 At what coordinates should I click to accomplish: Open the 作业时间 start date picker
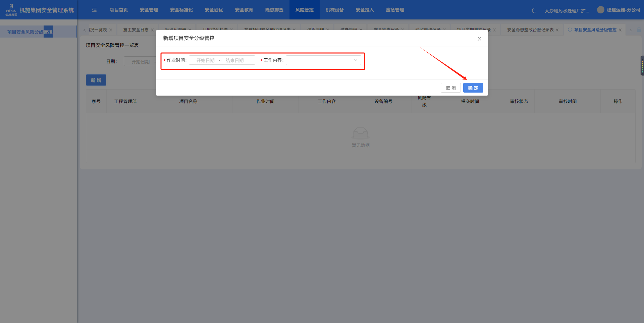205,60
